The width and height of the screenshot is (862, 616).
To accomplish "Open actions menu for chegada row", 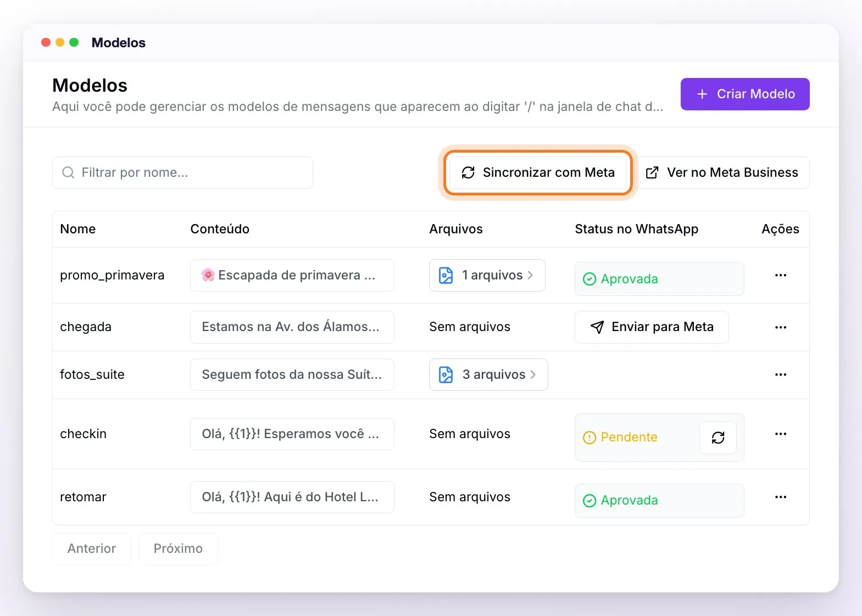I will pos(780,327).
